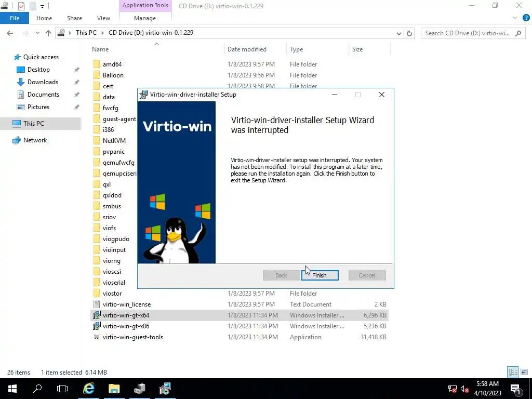
Task: Select the qxldod folder name
Action: [x=112, y=195]
